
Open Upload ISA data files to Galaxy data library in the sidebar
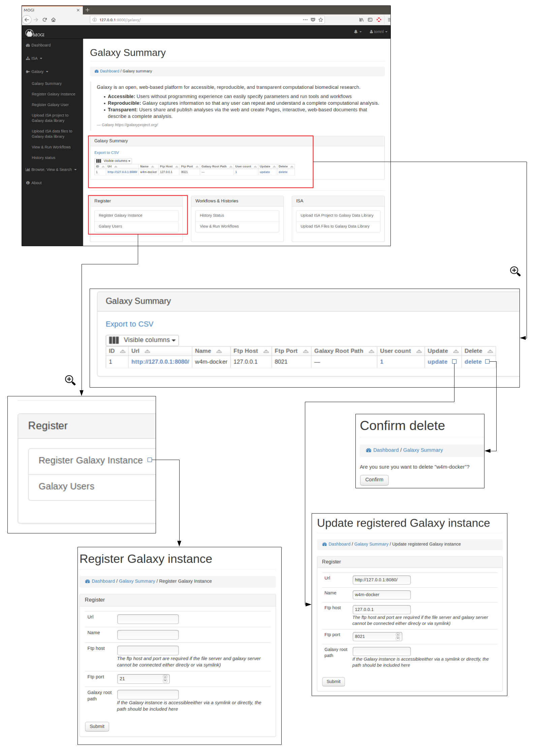52,134
